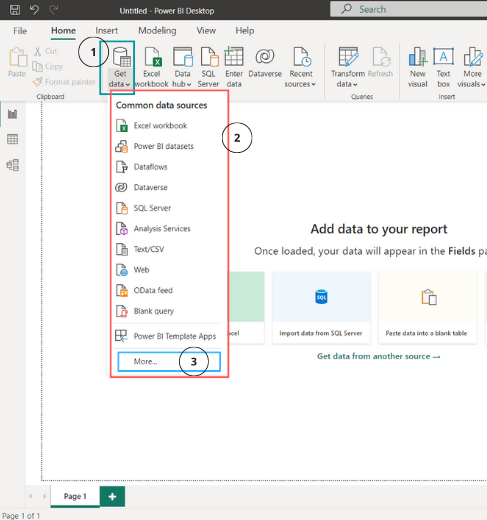Click Import data from SQL Server card
This screenshot has width=487, height=520.
pyautogui.click(x=321, y=308)
